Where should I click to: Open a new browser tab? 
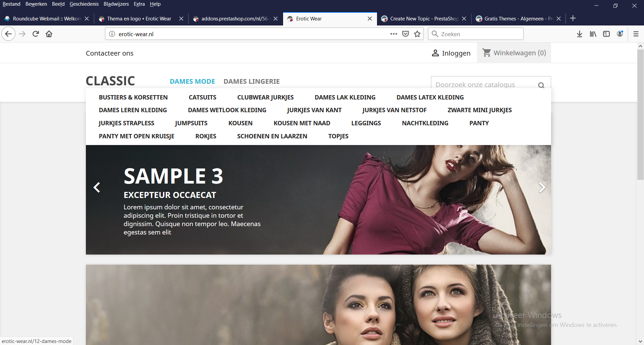click(x=573, y=18)
